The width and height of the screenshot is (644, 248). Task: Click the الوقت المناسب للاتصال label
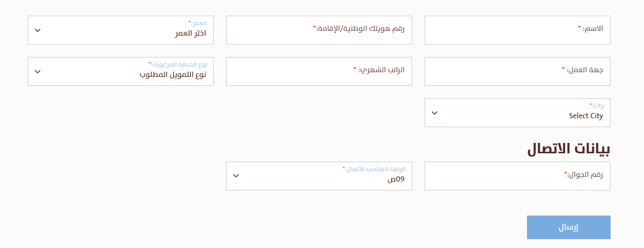pyautogui.click(x=374, y=169)
